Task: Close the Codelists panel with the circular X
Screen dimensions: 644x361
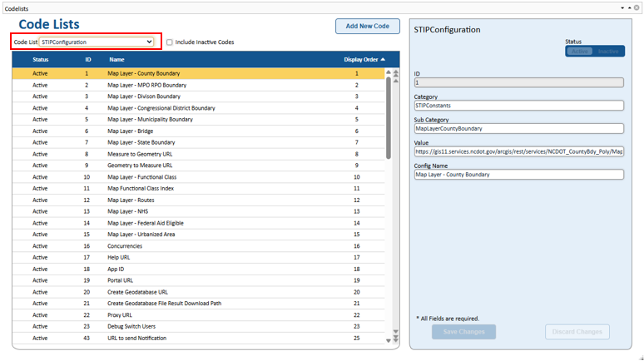Action: click(x=637, y=7)
